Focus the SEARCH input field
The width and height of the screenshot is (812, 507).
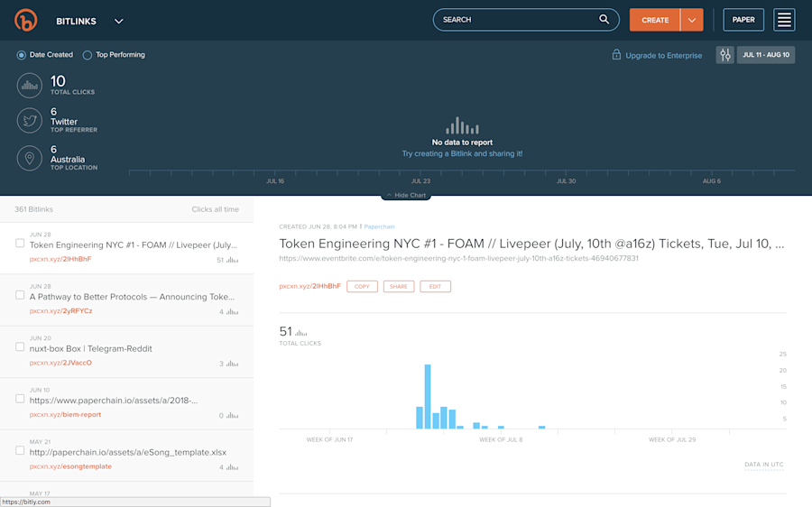[x=526, y=20]
